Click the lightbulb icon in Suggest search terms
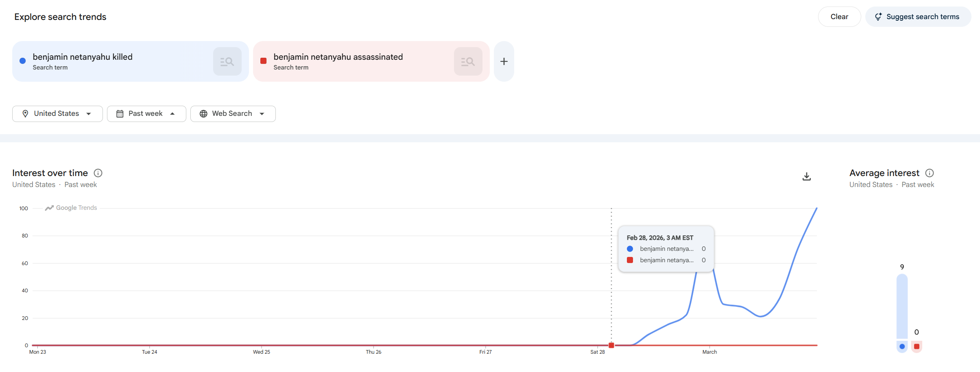Viewport: 980px width, 372px height. 878,17
